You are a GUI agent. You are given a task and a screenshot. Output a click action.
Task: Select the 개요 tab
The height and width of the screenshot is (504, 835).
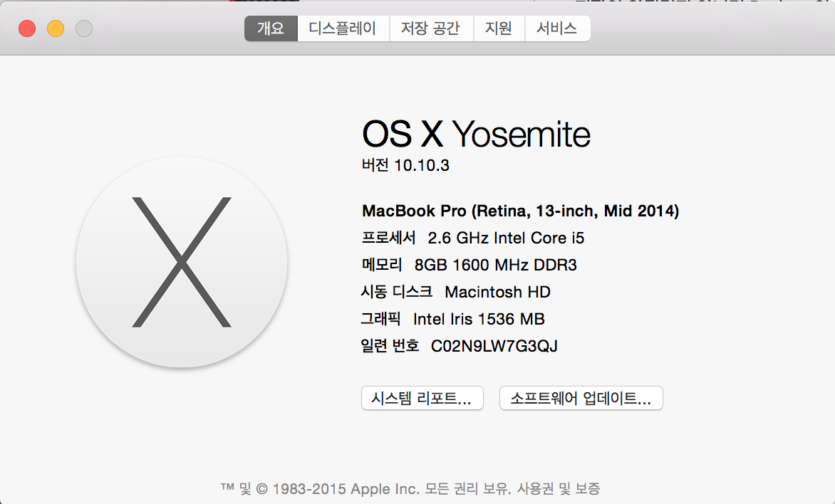271,28
